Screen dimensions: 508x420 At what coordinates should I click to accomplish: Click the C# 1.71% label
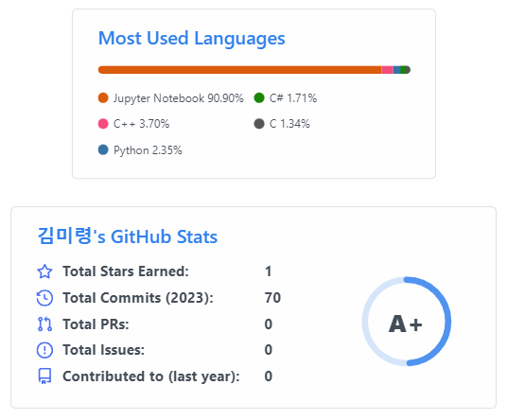tap(293, 97)
